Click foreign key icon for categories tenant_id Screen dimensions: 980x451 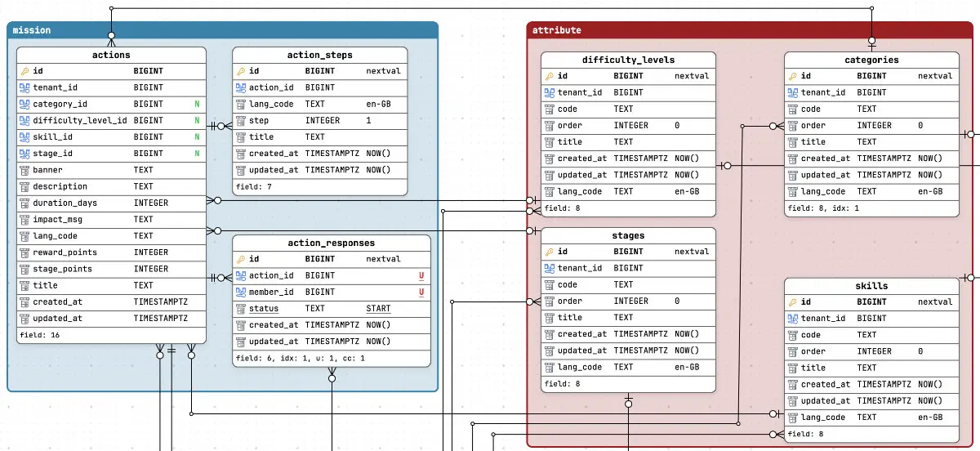pyautogui.click(x=792, y=92)
